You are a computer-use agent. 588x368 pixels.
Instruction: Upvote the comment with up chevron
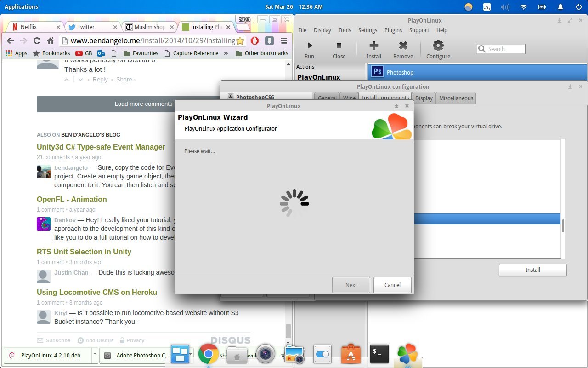[x=67, y=80]
